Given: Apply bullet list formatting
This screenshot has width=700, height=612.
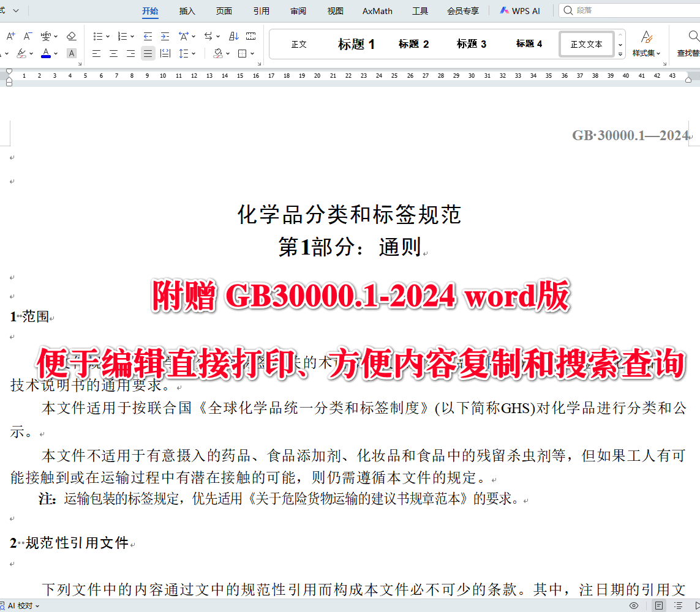Looking at the screenshot, I should (x=97, y=35).
